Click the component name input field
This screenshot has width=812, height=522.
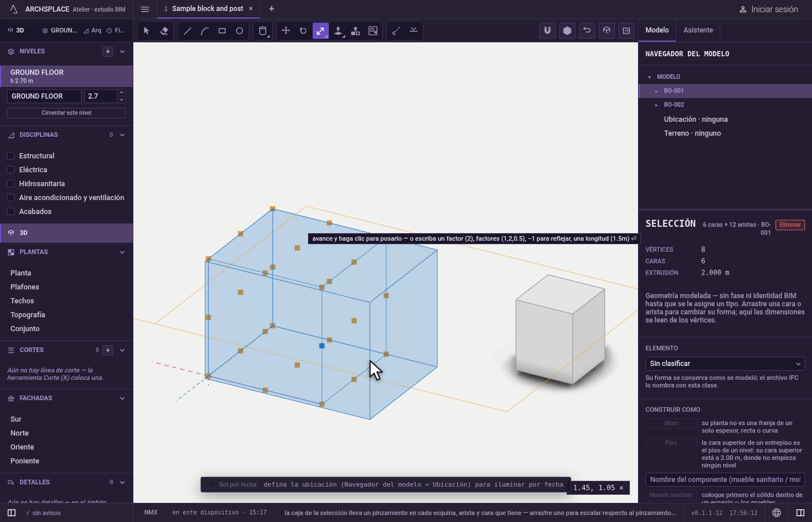725,480
